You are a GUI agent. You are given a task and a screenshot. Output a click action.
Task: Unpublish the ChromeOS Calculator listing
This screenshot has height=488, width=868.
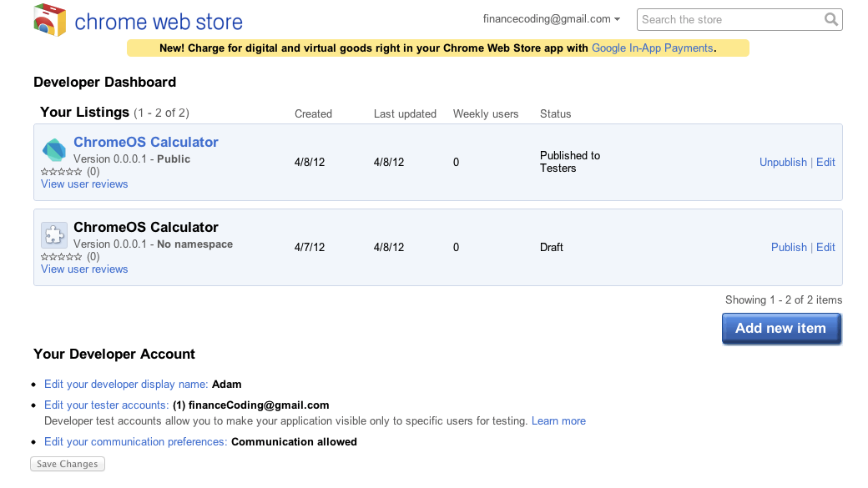[783, 162]
